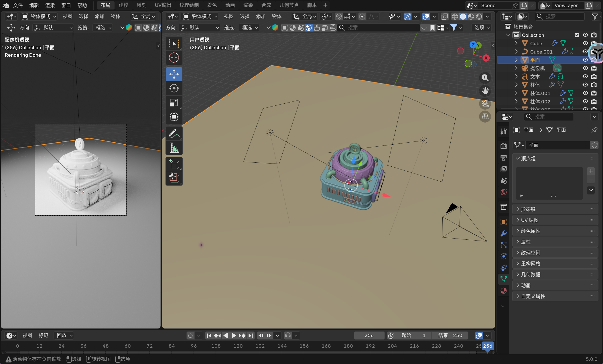Toggle visibility of 文本 object
Image resolution: width=603 pixels, height=364 pixels.
tap(585, 76)
